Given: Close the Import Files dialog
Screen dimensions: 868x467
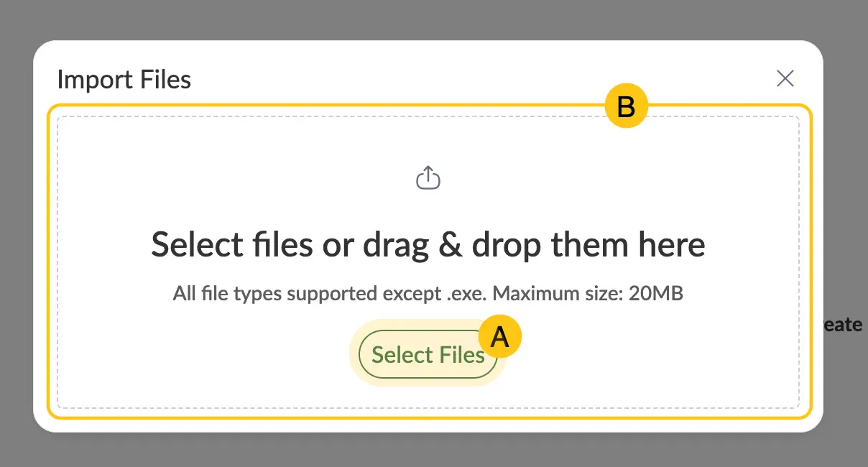Looking at the screenshot, I should [x=785, y=78].
